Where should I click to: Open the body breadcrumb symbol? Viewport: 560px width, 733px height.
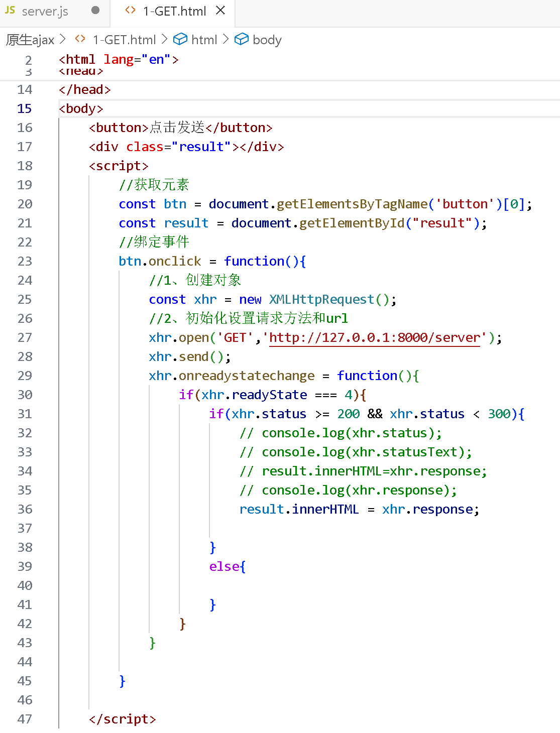pos(267,40)
